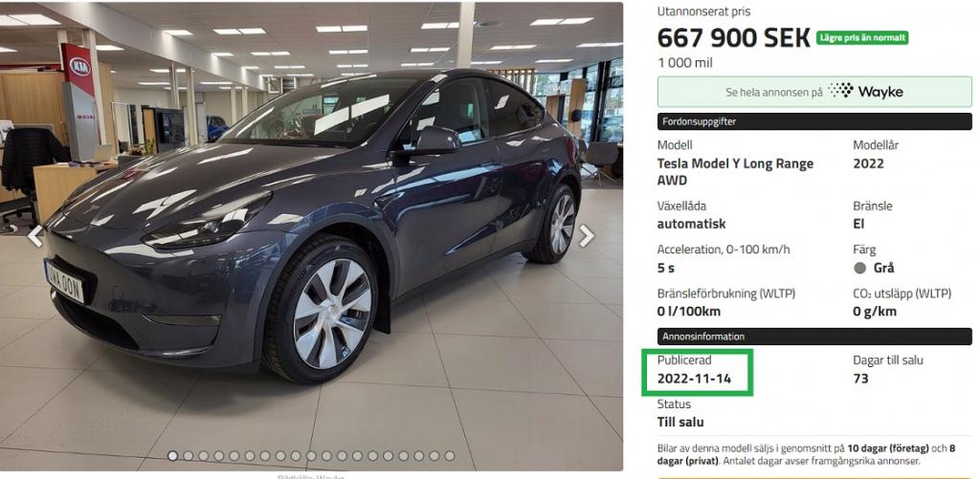
Task: Click the 'Till salu' status text
Action: 680,423
